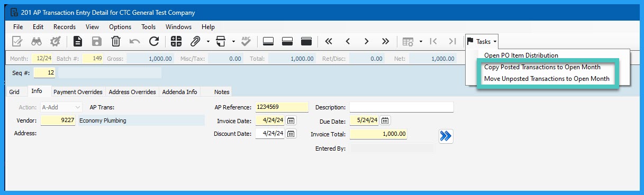
Task: Select the split-pane window layout icon
Action: pyautogui.click(x=287, y=41)
